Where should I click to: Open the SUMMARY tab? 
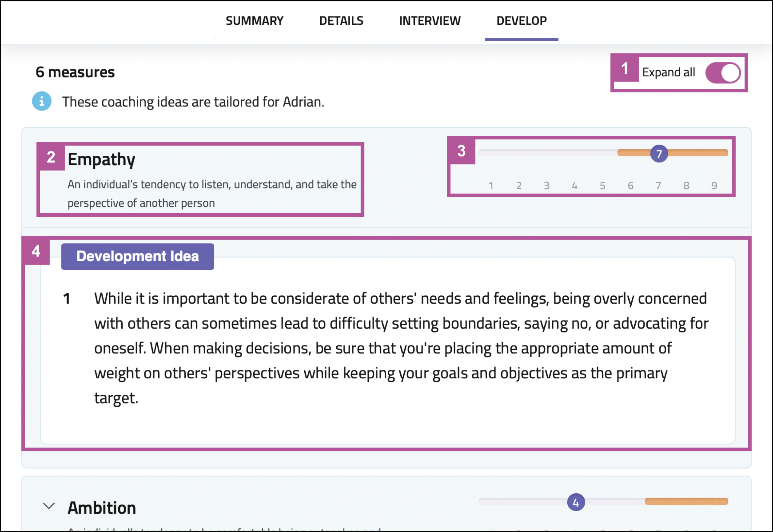255,21
